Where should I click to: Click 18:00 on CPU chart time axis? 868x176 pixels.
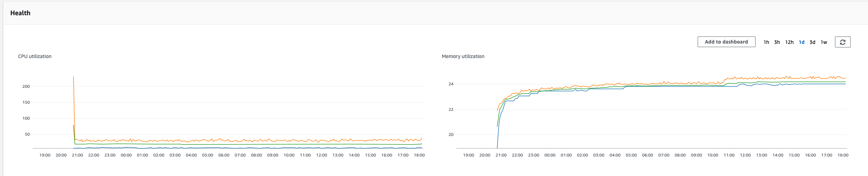point(419,155)
